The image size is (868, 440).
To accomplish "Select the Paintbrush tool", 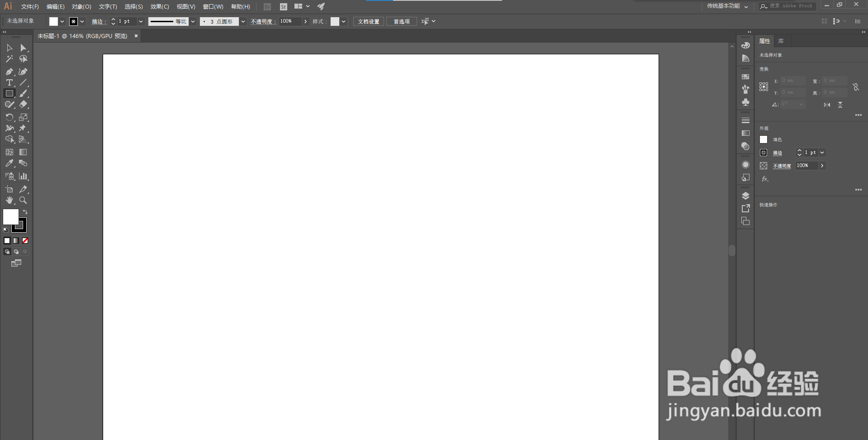I will 24,93.
